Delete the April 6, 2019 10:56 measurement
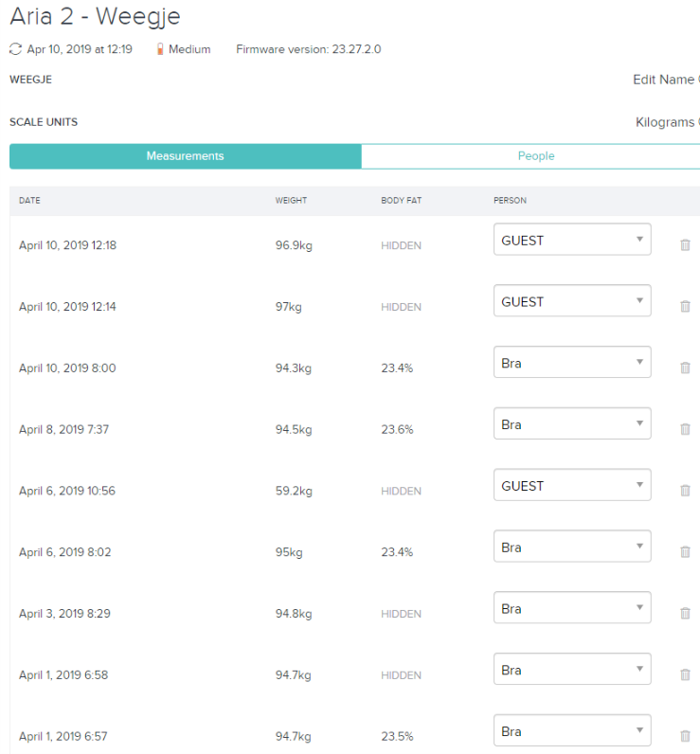Viewport: 700px width, 754px height. click(685, 490)
